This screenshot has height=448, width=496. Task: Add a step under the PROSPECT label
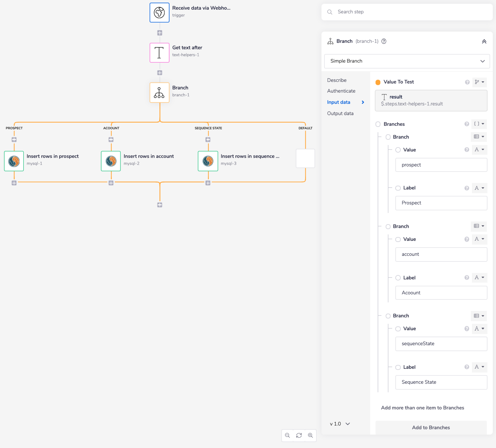pyautogui.click(x=14, y=140)
